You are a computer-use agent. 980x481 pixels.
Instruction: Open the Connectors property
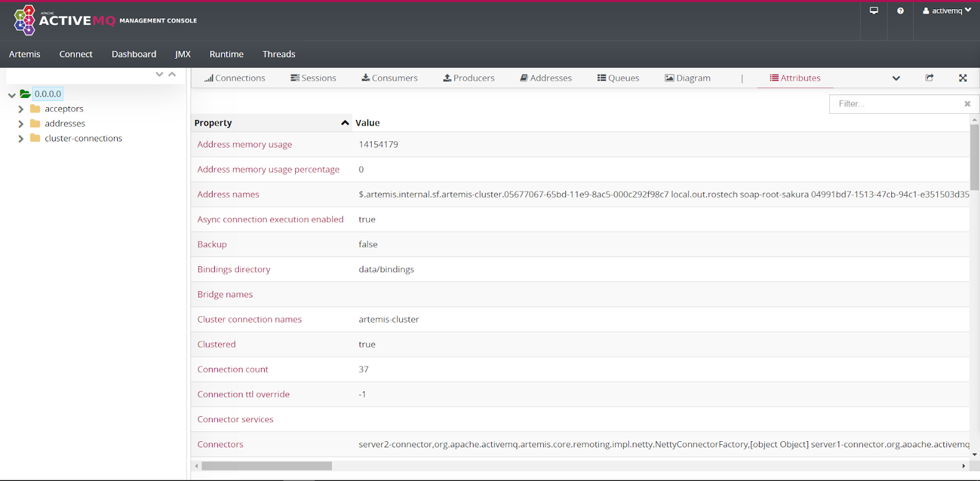[x=220, y=445]
